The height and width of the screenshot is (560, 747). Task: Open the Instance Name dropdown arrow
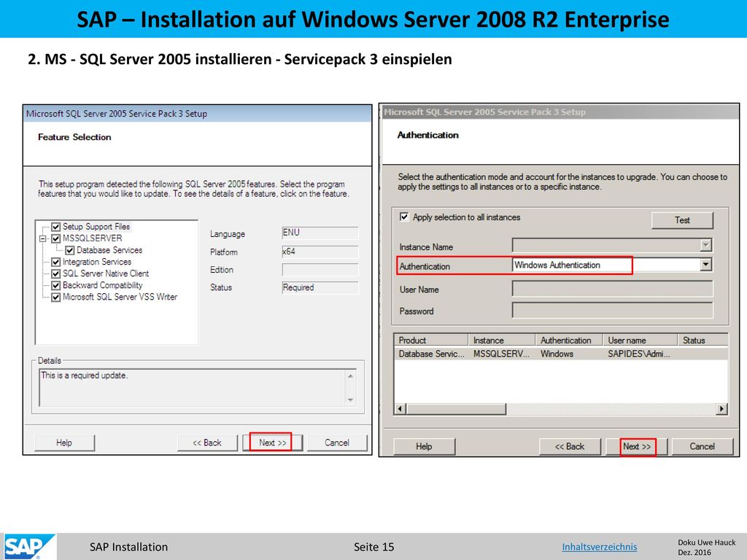706,245
